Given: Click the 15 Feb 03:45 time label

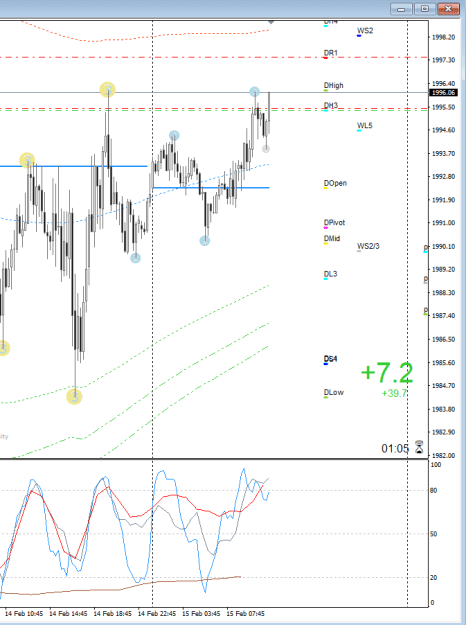Looking at the screenshot, I should (201, 613).
